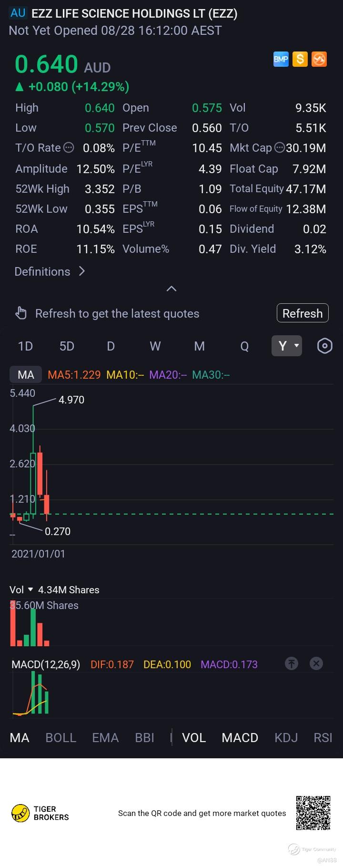Tap the hand pointer refresh hint icon
Image resolution: width=343 pixels, height=868 pixels.
coord(21,313)
